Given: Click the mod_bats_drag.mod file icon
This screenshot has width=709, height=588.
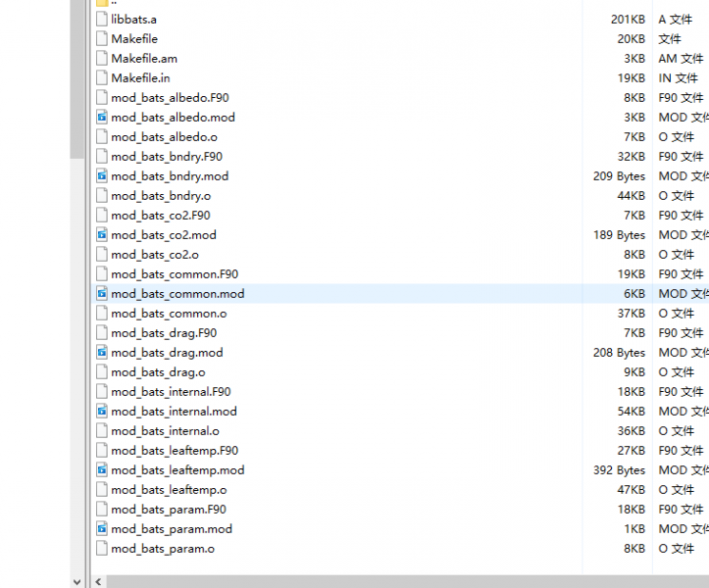Looking at the screenshot, I should pyautogui.click(x=102, y=353).
